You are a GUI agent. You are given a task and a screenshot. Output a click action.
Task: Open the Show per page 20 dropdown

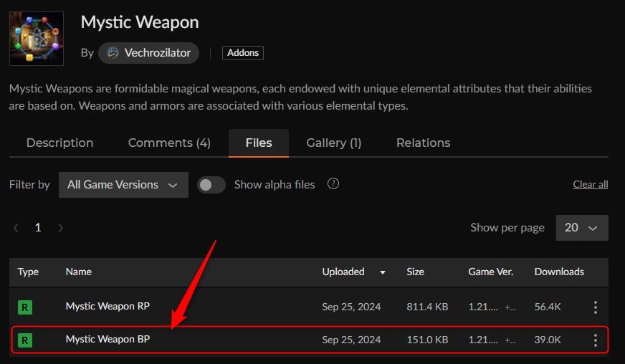click(581, 228)
